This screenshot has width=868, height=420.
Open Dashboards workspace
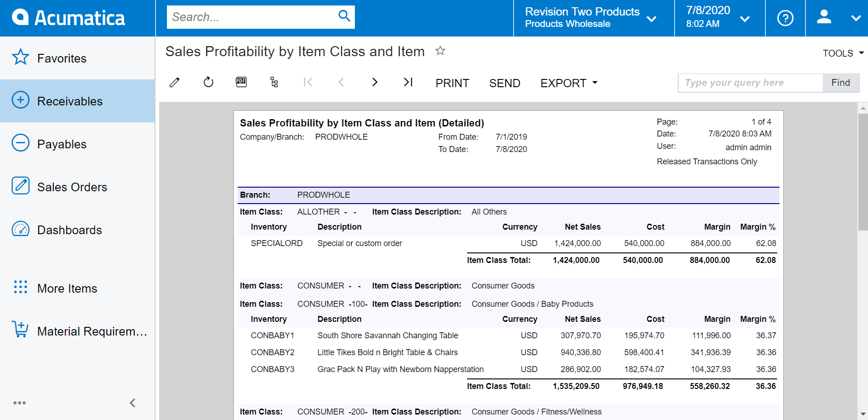78,230
